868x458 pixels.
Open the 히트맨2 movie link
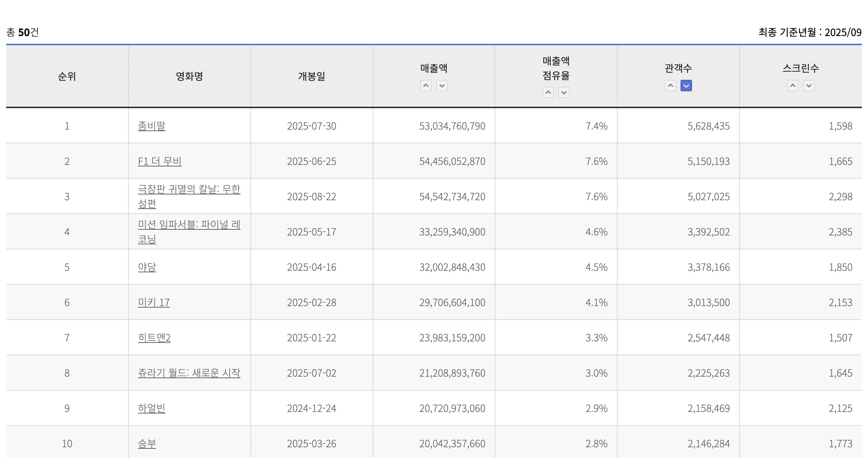(154, 338)
